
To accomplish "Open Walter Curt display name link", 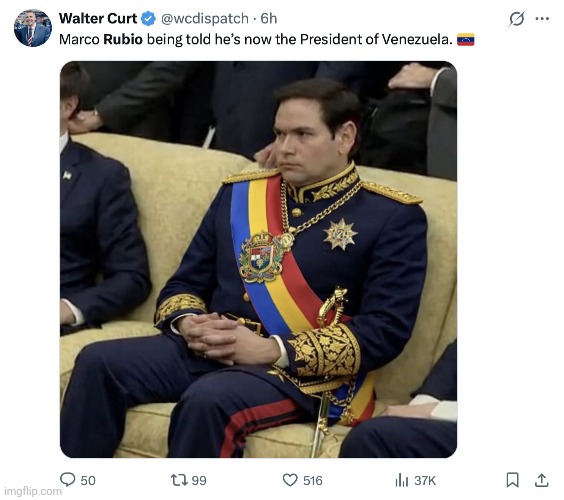I will (98, 18).
